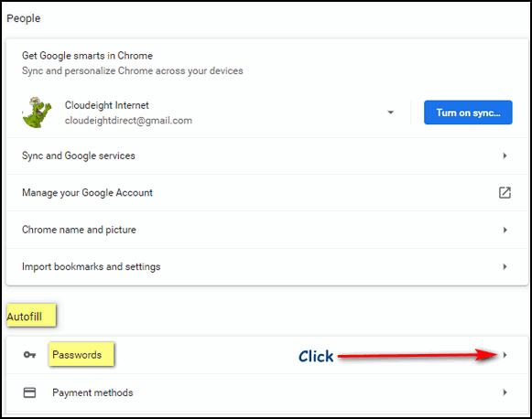Click the Passwords row arrow chevron
Image resolution: width=532 pixels, height=419 pixels.
(505, 355)
